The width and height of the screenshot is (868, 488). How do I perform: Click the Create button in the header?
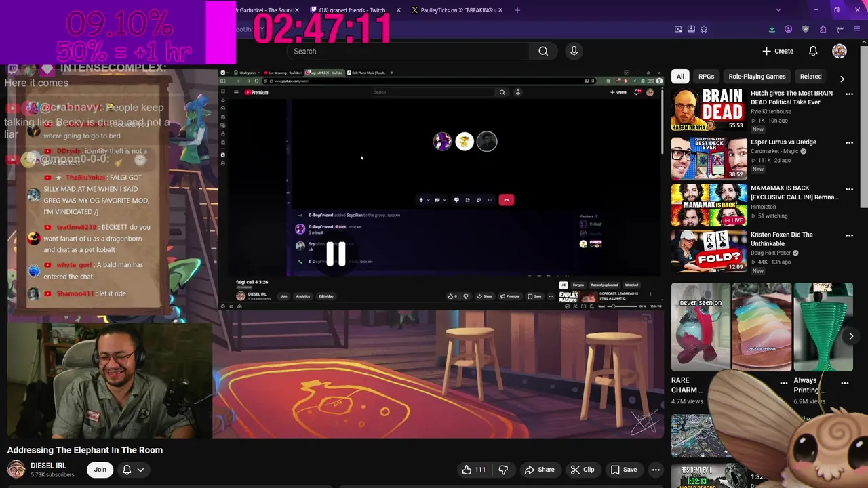777,51
